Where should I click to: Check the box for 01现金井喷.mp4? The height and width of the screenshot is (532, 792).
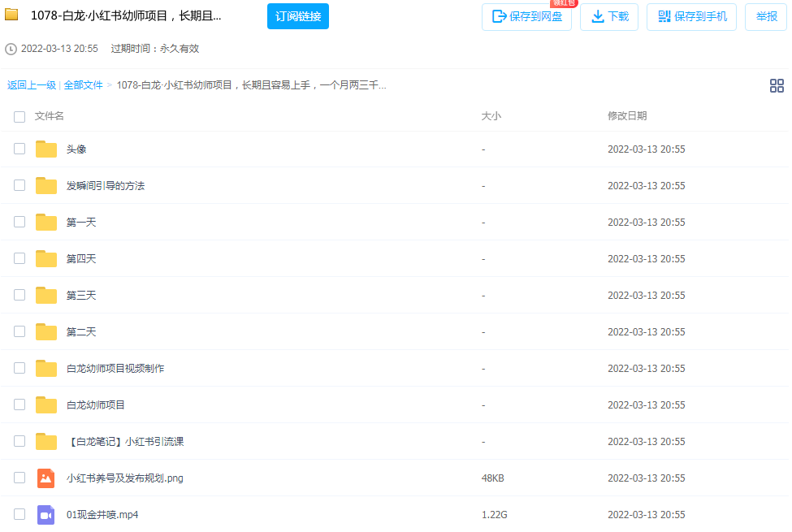(x=19, y=514)
